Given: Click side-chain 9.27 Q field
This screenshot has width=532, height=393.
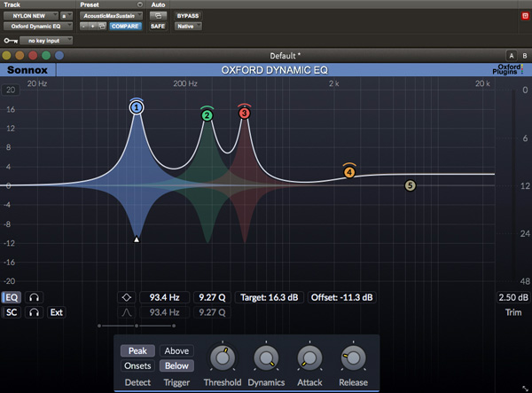Looking at the screenshot, I should 212,312.
